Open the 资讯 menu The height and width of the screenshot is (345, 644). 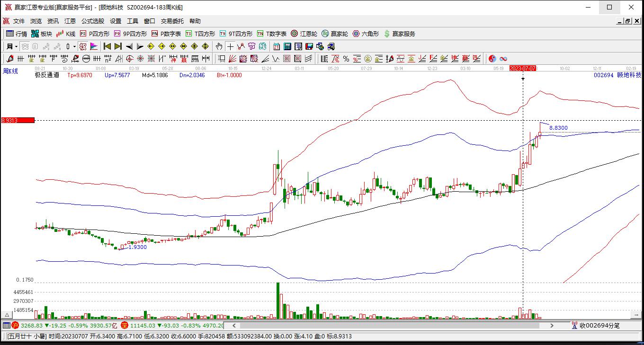pos(53,21)
